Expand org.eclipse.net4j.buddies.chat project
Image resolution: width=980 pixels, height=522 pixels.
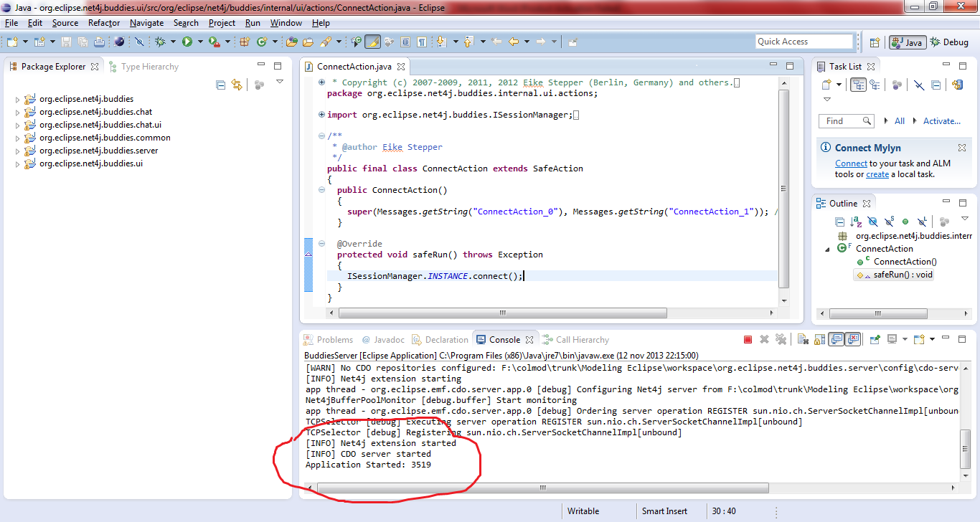click(x=18, y=112)
